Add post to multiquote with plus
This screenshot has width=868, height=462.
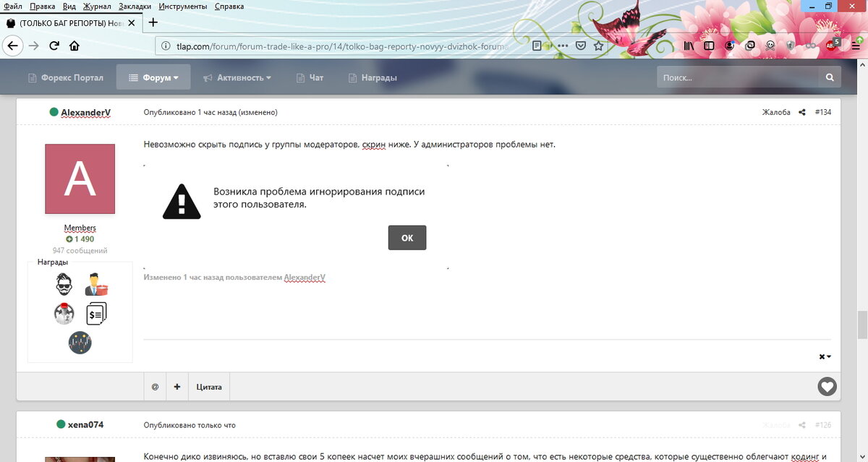tap(177, 387)
